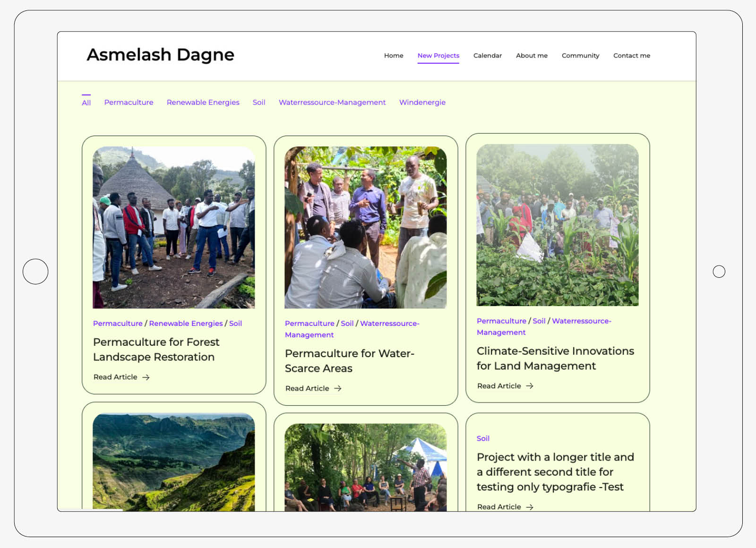Visit the About me page
This screenshot has width=756, height=548.
coord(532,55)
